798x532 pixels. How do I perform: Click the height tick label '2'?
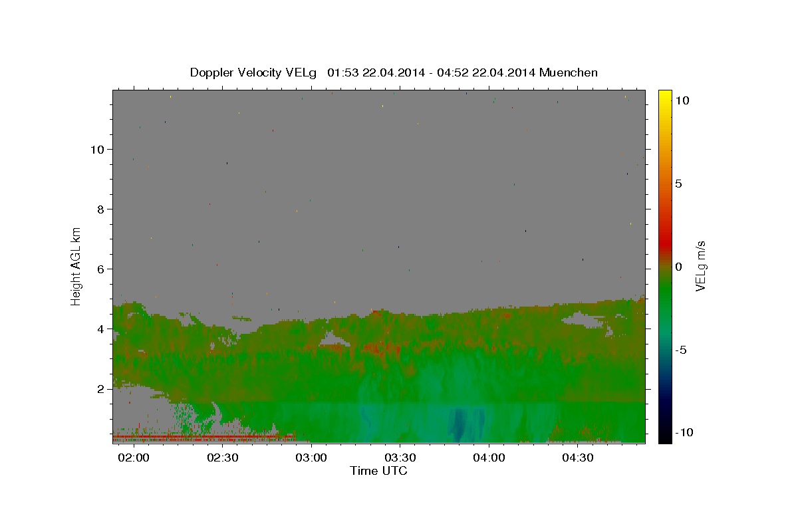click(101, 388)
